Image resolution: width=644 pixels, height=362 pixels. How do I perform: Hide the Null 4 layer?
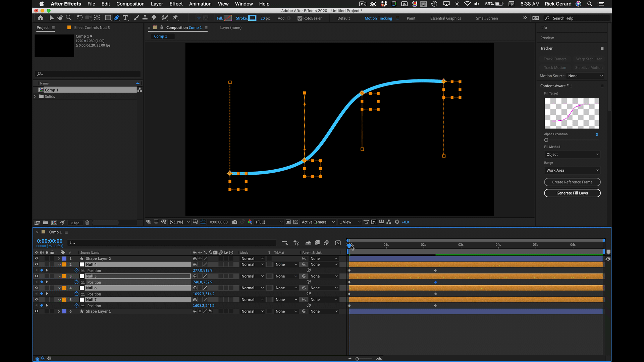coord(37,264)
